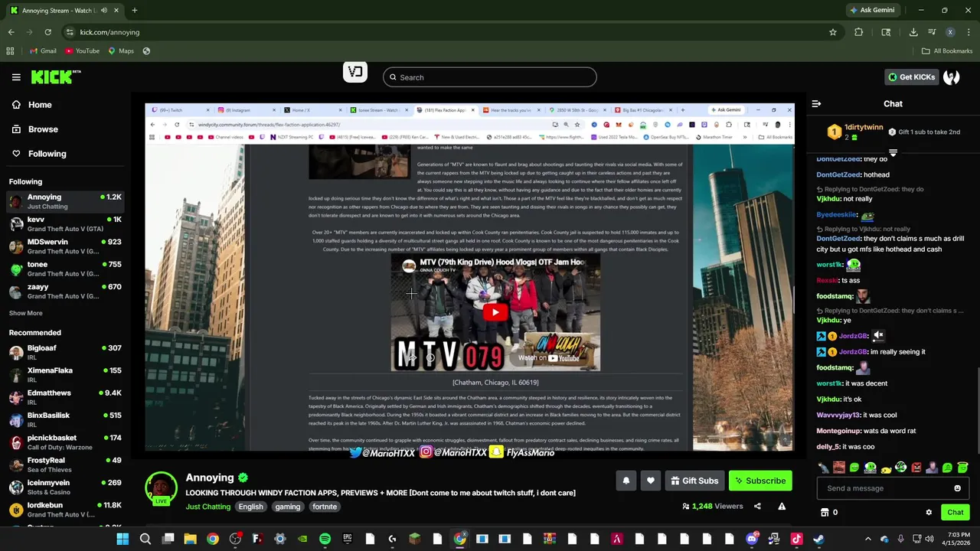Open the user avatar menu top right
The height and width of the screenshot is (551, 980).
click(951, 77)
